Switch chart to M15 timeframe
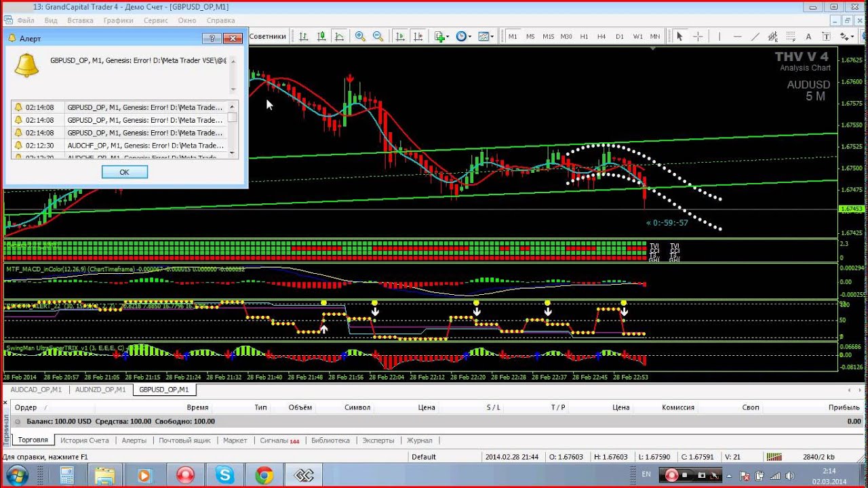The width and height of the screenshot is (868, 488). [548, 37]
